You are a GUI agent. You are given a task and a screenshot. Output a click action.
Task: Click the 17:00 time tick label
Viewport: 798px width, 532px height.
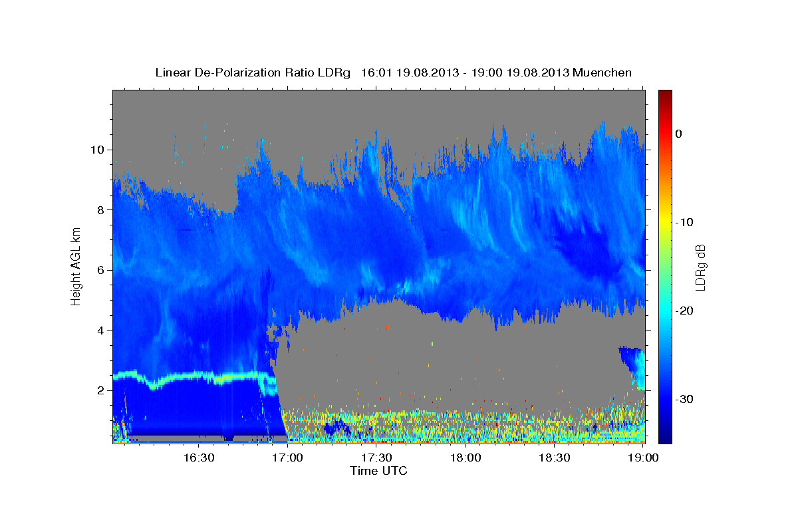(287, 458)
